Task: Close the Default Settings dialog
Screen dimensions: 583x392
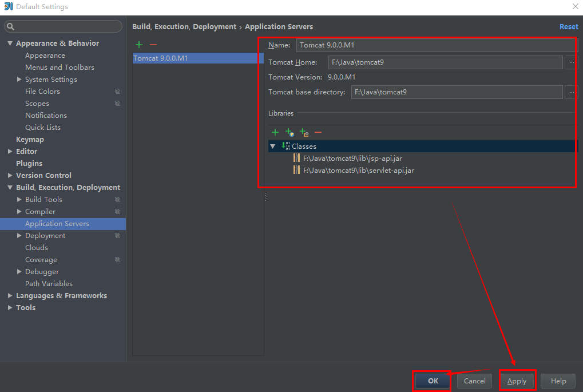Action: pos(575,6)
